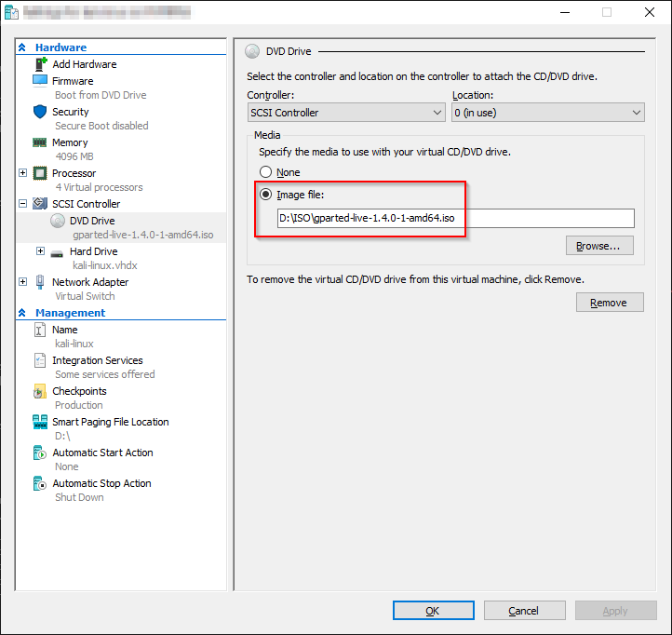Open the Controller dropdown
Image resolution: width=672 pixels, height=635 pixels.
pos(346,113)
